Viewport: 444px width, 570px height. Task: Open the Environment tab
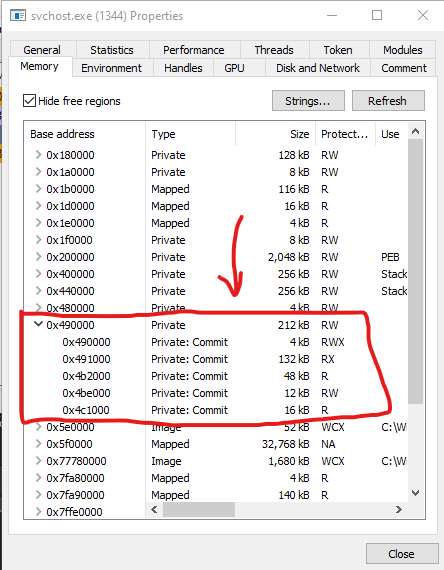(112, 68)
